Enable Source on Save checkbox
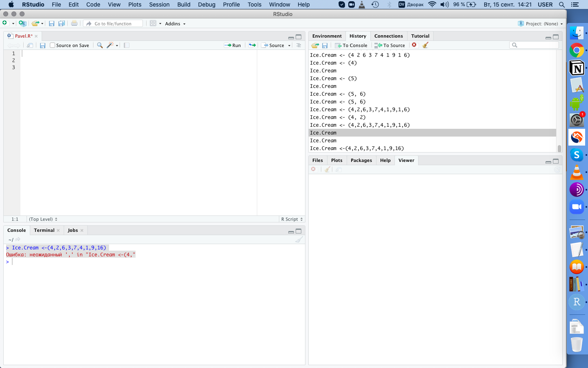 click(x=52, y=45)
